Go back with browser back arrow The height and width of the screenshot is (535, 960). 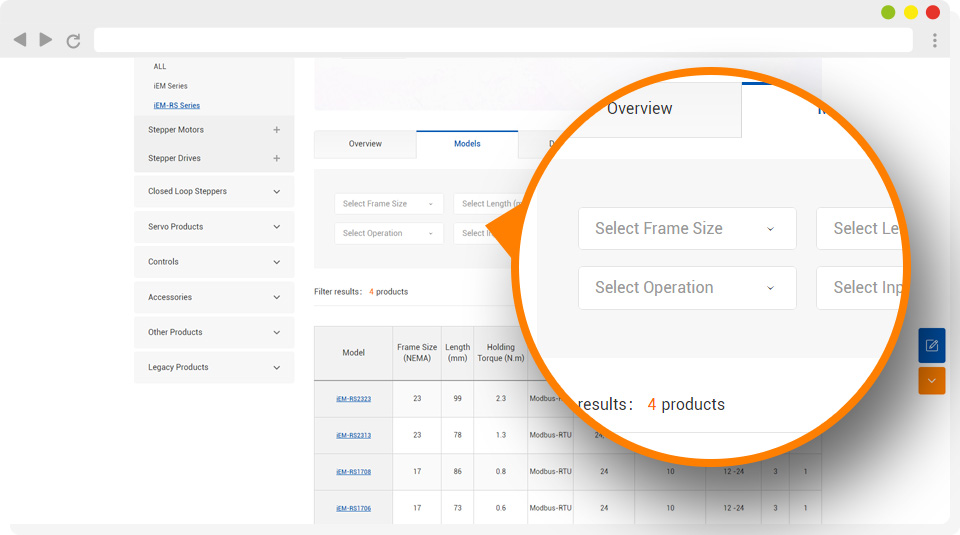pyautogui.click(x=20, y=40)
